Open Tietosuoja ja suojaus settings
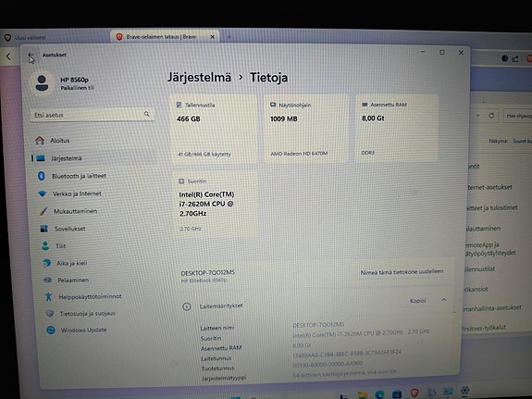 [x=80, y=313]
